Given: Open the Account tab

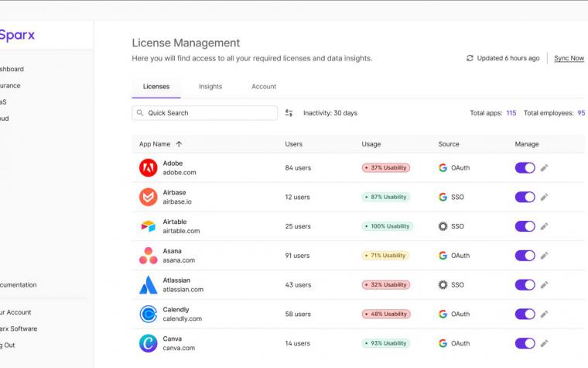Looking at the screenshot, I should pos(264,86).
